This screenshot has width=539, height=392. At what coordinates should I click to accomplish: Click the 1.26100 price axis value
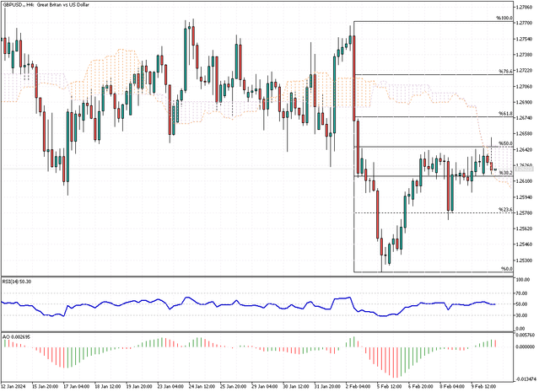pyautogui.click(x=524, y=181)
